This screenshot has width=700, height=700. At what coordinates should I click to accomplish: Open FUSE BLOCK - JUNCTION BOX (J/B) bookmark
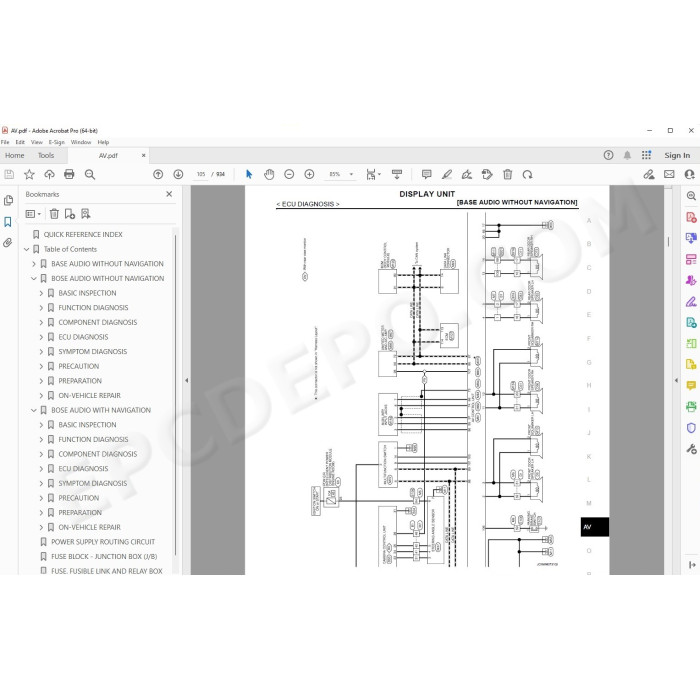(x=104, y=557)
